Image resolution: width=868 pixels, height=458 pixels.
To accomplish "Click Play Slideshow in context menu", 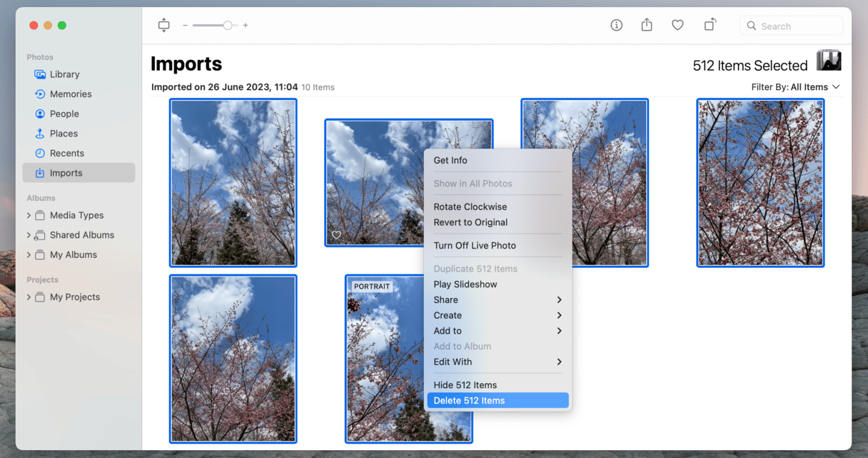I will (x=465, y=284).
